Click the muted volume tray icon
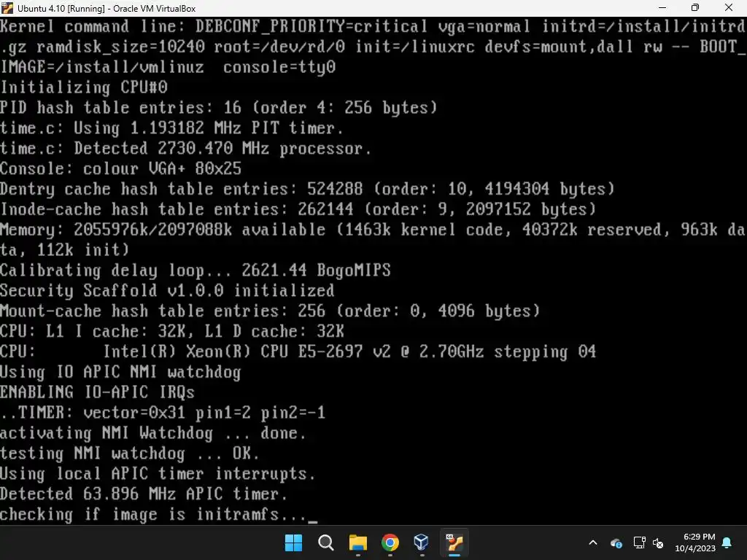This screenshot has width=747, height=560. click(658, 542)
